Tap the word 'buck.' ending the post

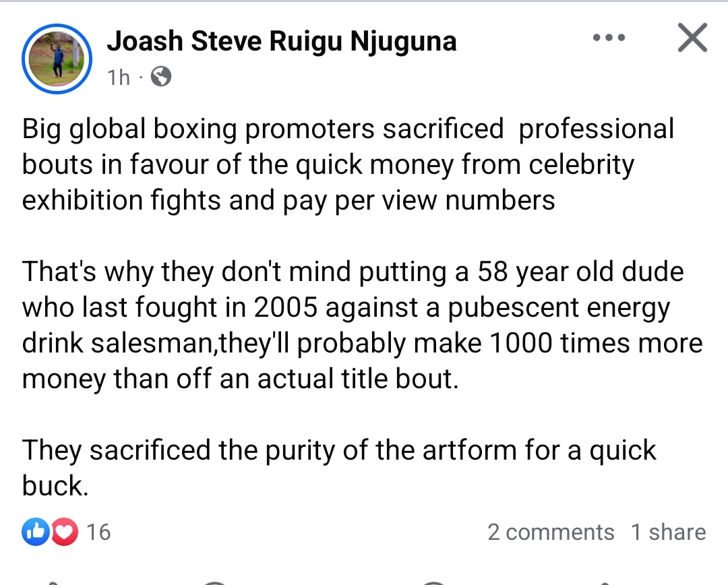55,485
